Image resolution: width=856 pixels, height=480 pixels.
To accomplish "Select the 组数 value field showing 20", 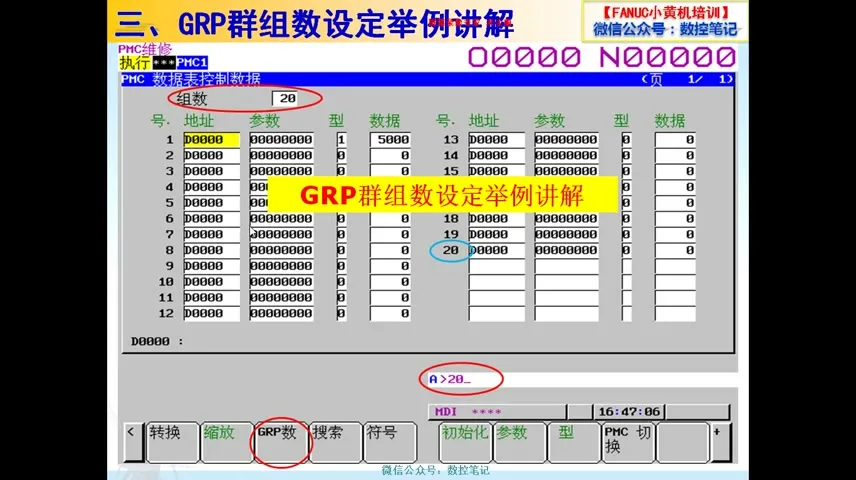I will point(285,98).
